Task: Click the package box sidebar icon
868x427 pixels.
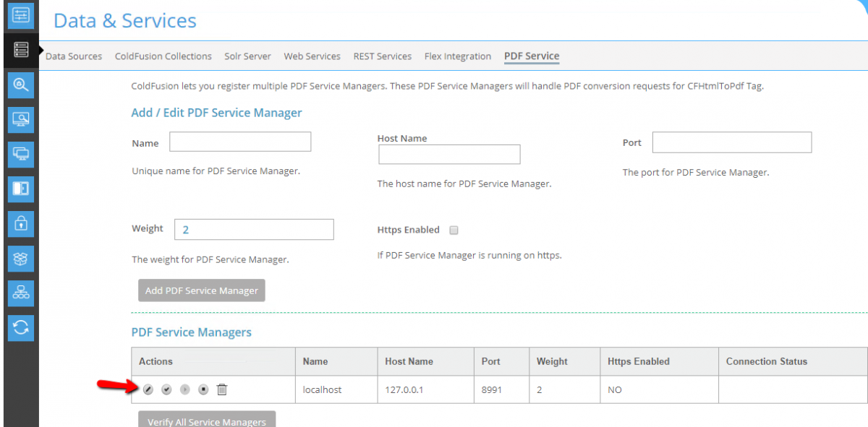Action: pyautogui.click(x=21, y=259)
